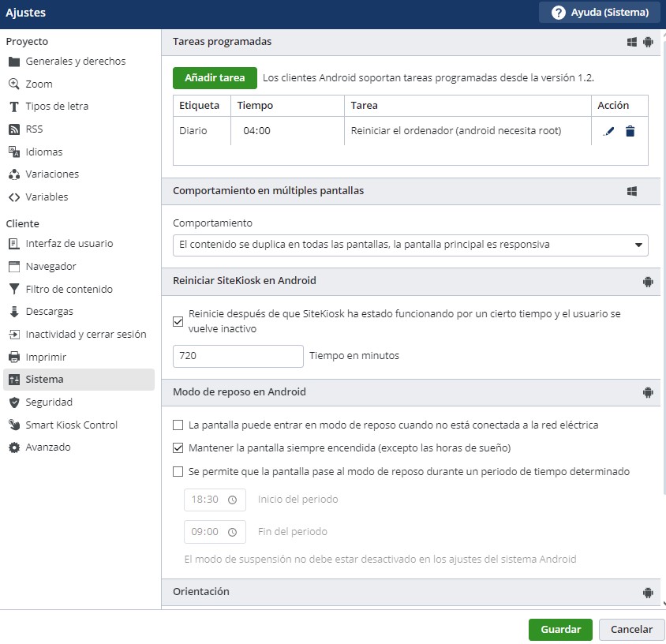Click the Seguridad shield icon
This screenshot has height=644, width=666.
point(13,402)
